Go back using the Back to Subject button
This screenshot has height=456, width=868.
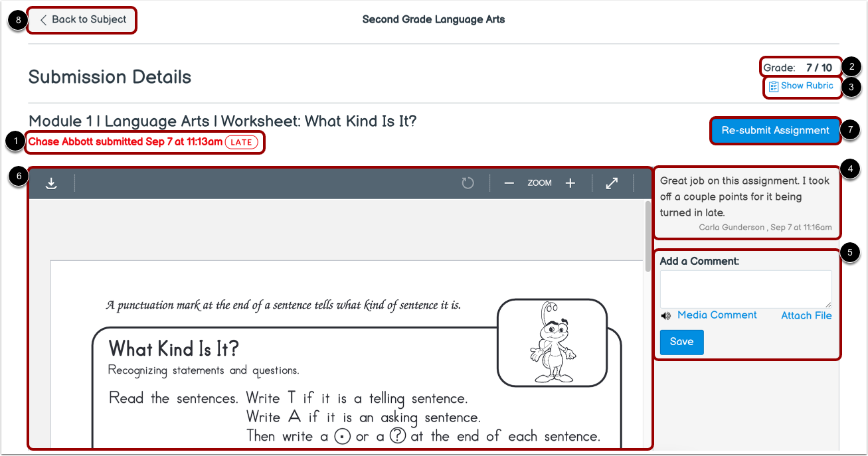[x=82, y=20]
